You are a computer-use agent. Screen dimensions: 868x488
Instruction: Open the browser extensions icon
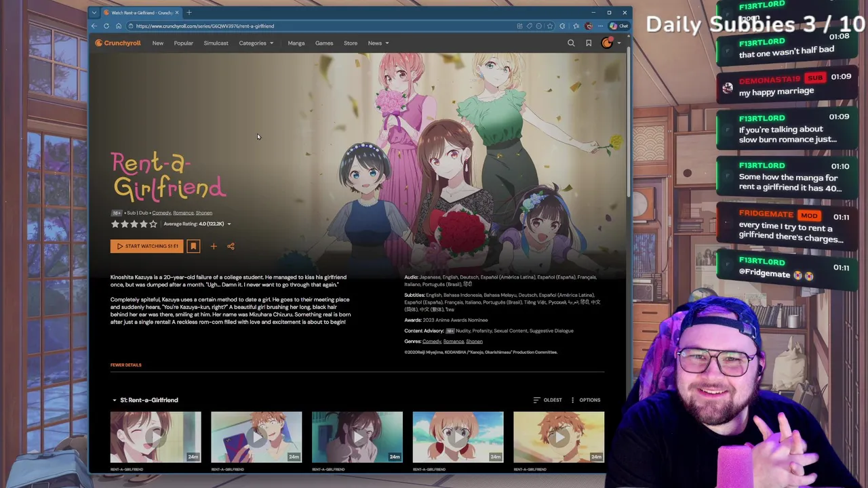tap(562, 26)
